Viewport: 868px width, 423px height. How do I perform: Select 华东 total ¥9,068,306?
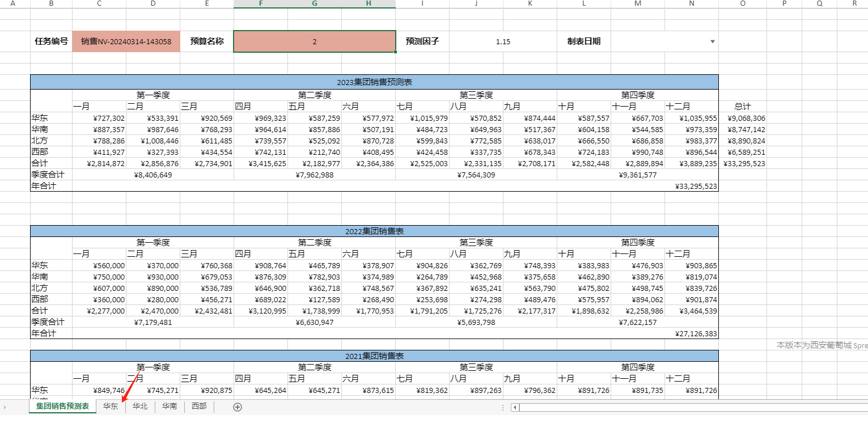743,119
